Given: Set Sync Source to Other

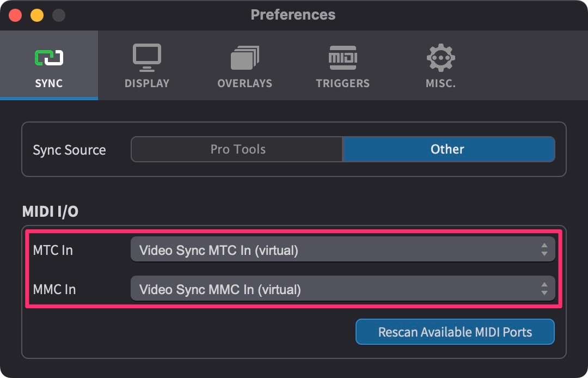Looking at the screenshot, I should click(x=449, y=149).
